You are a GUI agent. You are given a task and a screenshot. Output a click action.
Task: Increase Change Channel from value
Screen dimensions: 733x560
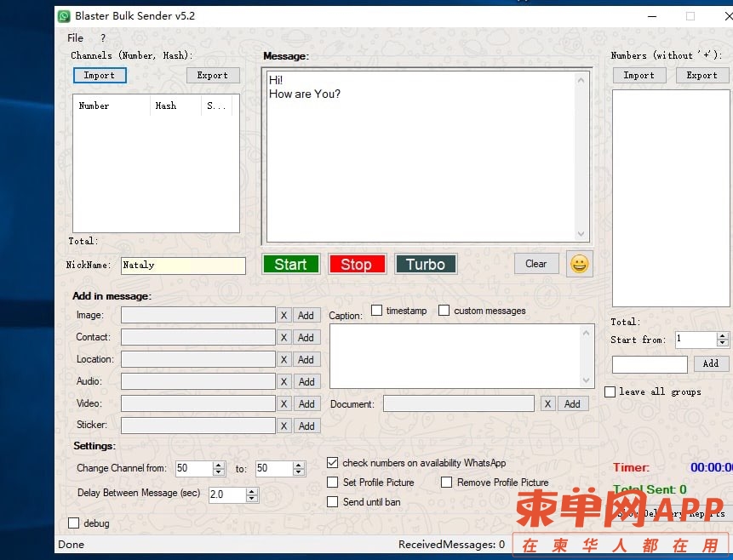coord(218,466)
